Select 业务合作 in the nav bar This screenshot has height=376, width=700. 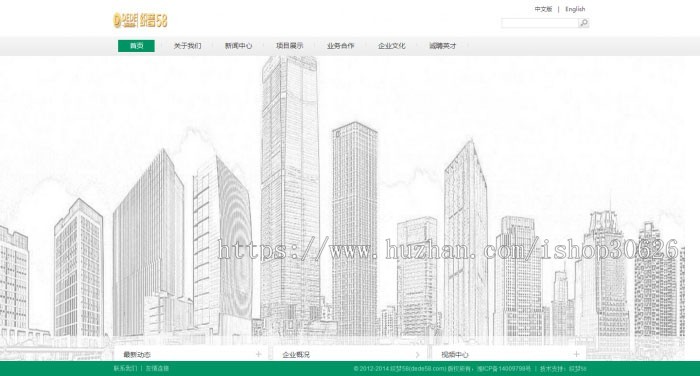coord(340,46)
